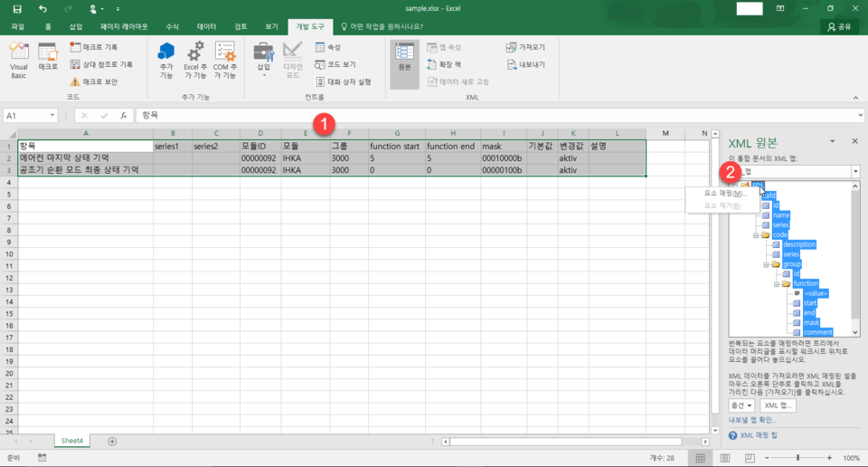Switch to the 삽입 ribbon tab
This screenshot has width=868, height=467.
tap(76, 26)
